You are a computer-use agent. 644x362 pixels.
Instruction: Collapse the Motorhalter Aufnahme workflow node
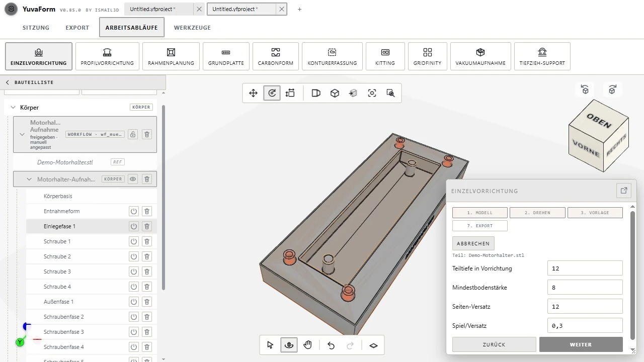(x=22, y=134)
